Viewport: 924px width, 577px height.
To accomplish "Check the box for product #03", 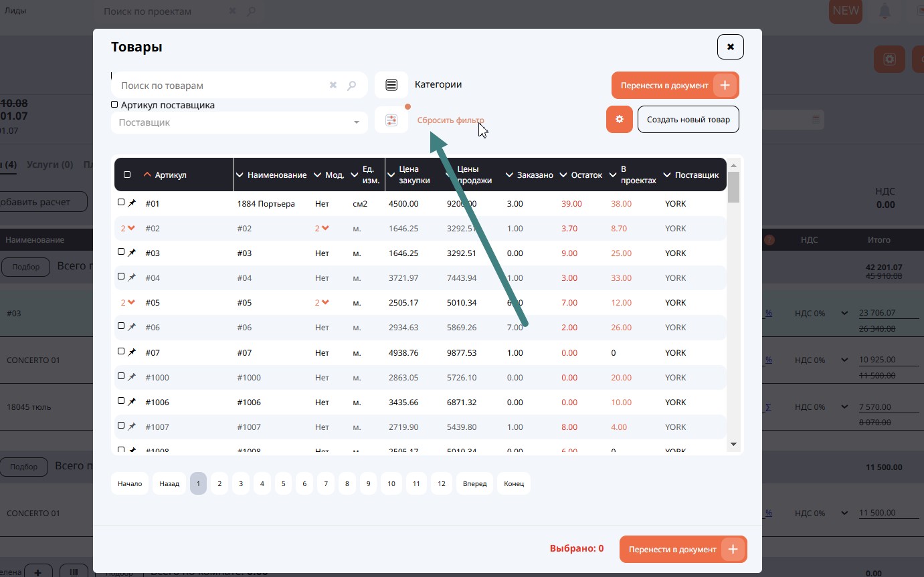I will point(121,252).
